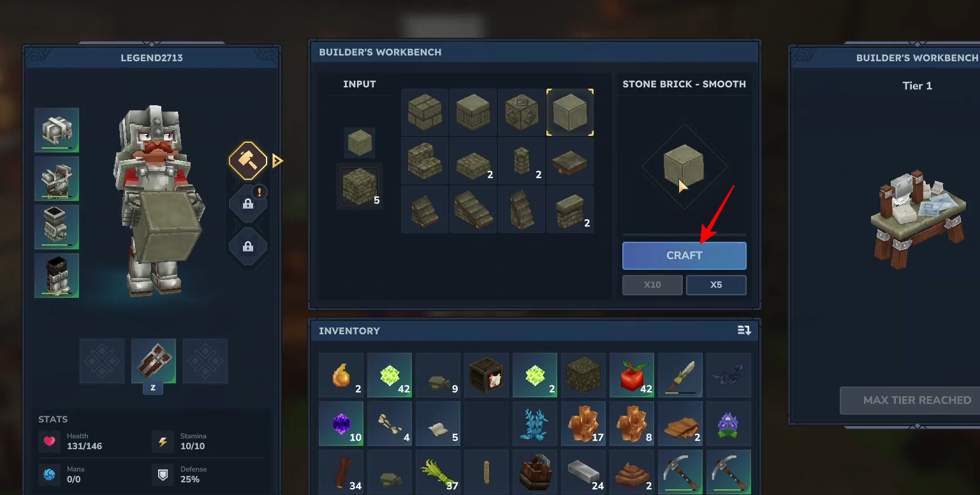Select the hammer crafting category icon
The height and width of the screenshot is (495, 980).
point(248,160)
